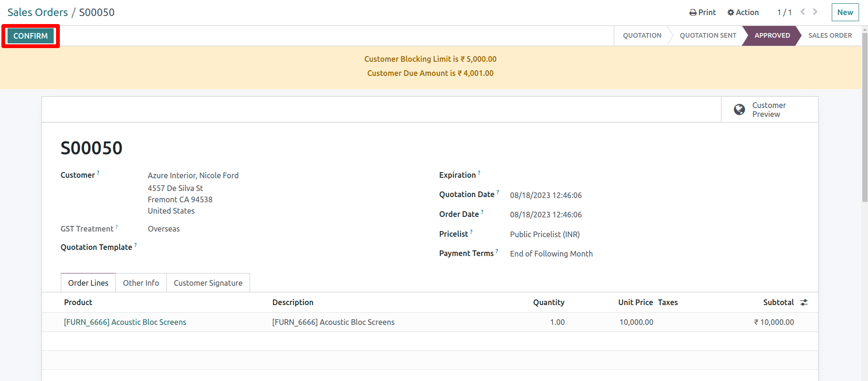Show help tooltip for Payment Terms
The height and width of the screenshot is (381, 868).
coord(497,251)
